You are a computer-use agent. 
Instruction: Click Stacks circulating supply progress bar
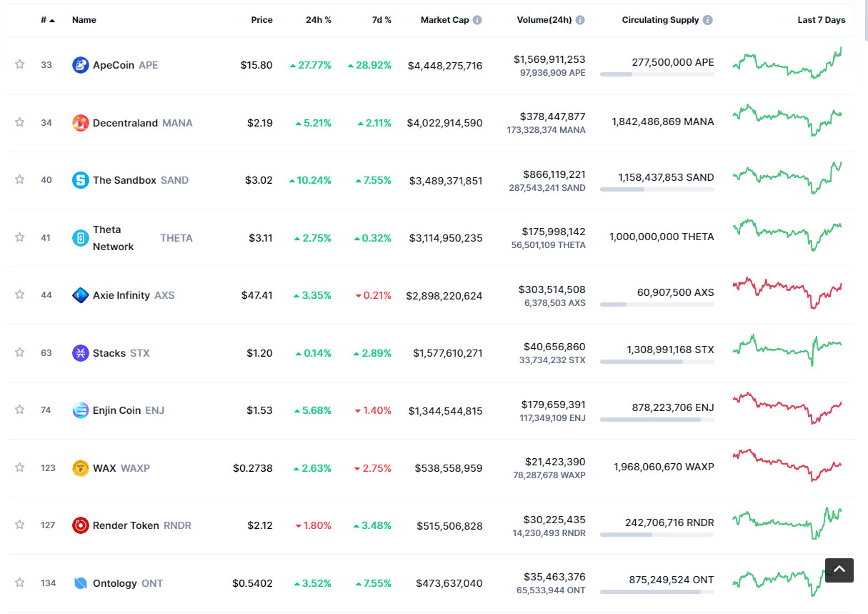(x=657, y=362)
